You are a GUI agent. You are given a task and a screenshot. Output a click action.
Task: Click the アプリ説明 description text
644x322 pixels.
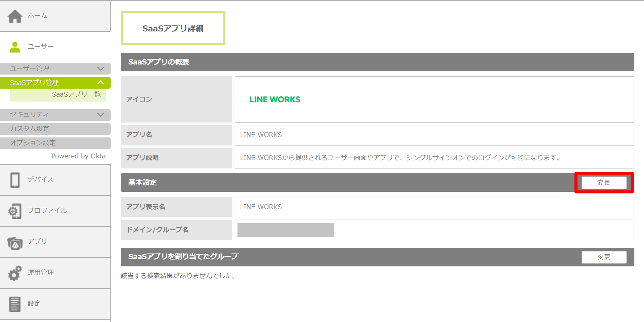tap(400, 158)
